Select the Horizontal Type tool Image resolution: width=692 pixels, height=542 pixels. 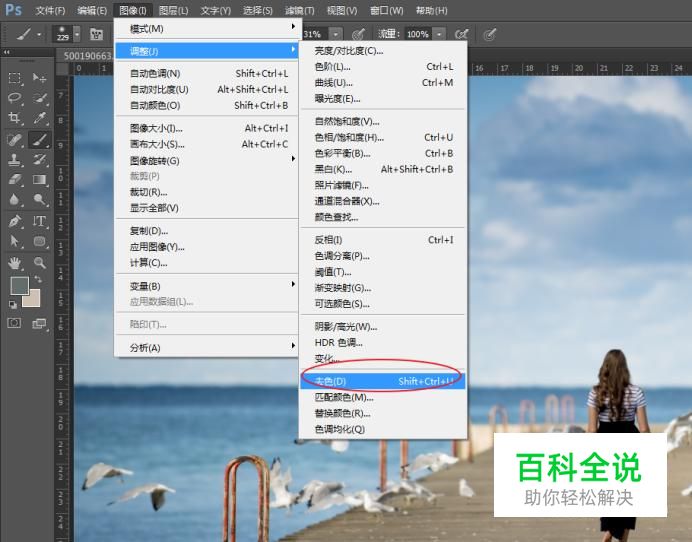[x=39, y=221]
